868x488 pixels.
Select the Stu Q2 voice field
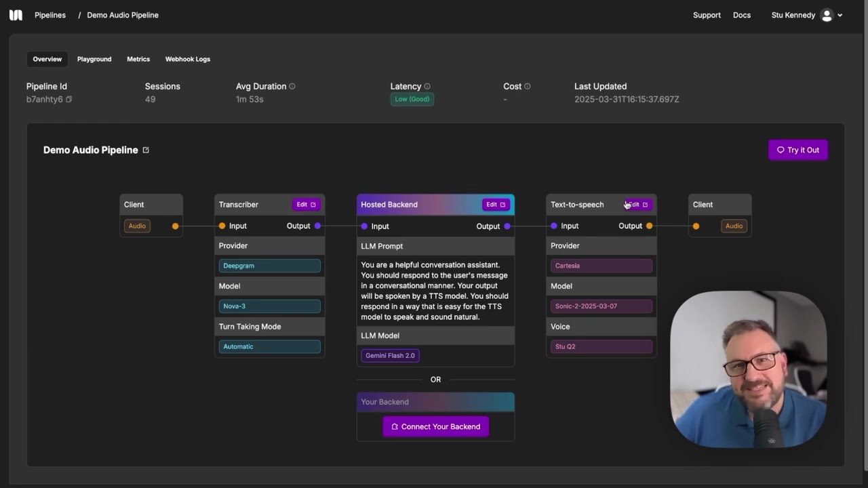pos(601,346)
